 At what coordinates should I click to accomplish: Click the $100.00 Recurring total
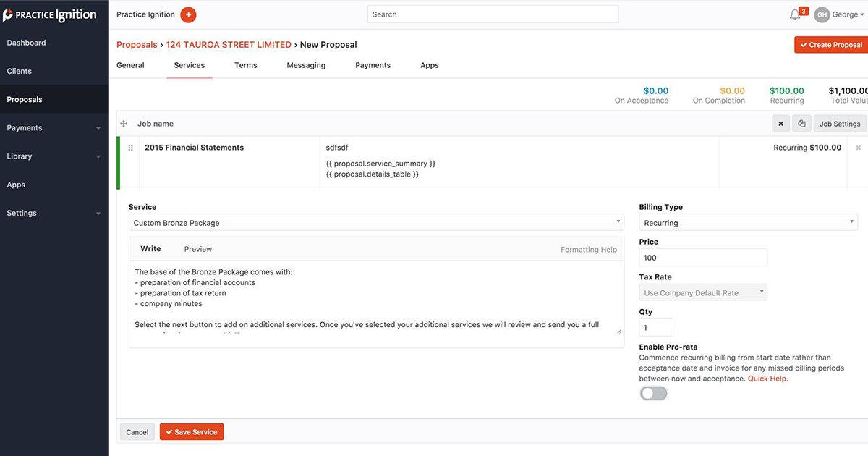[x=786, y=91]
